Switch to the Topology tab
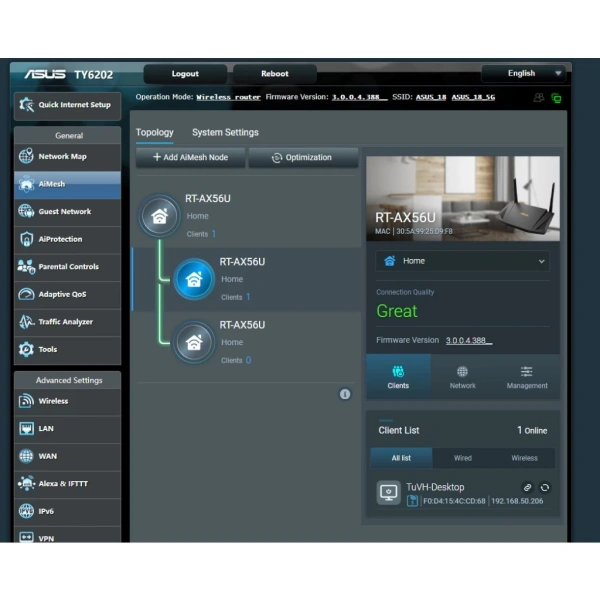This screenshot has height=600, width=600. click(155, 132)
